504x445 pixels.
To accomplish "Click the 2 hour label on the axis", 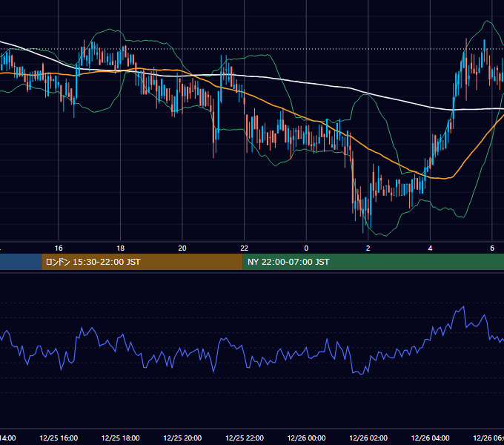I will click(368, 248).
